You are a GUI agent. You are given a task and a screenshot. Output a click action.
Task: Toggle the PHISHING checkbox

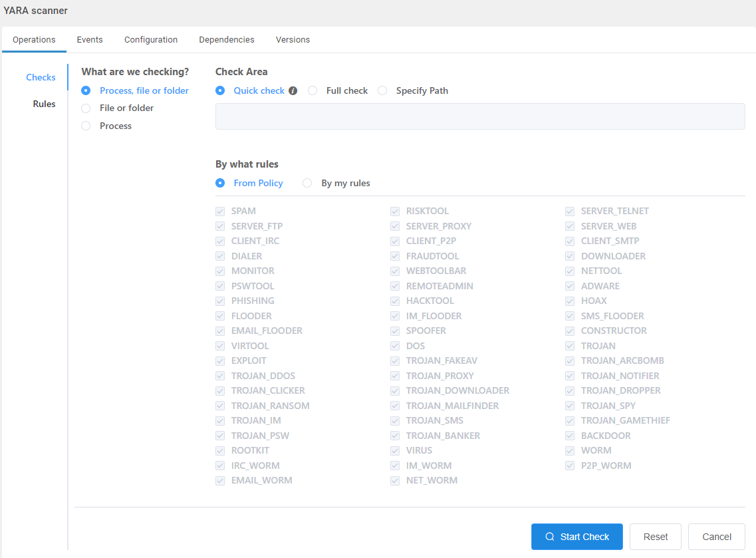click(x=220, y=301)
